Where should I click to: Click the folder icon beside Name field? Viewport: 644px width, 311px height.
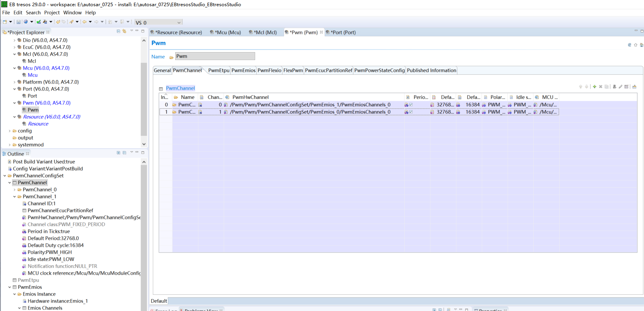(171, 57)
